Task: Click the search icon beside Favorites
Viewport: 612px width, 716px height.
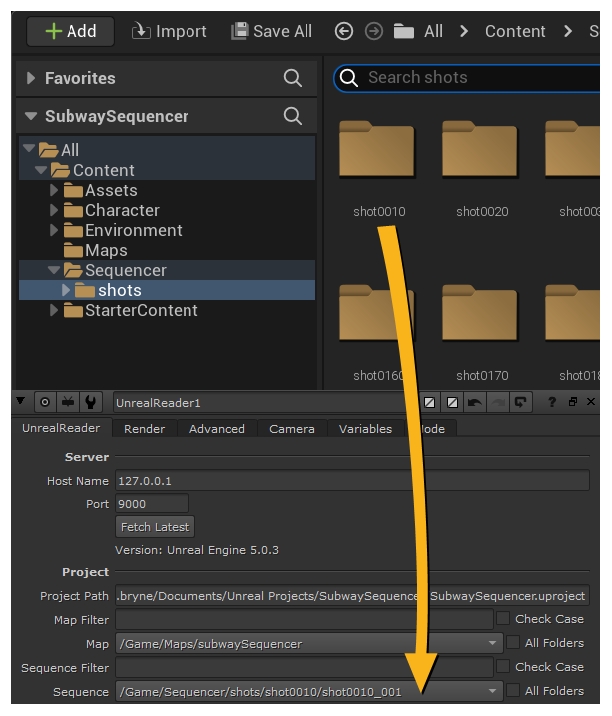Action: [x=292, y=78]
